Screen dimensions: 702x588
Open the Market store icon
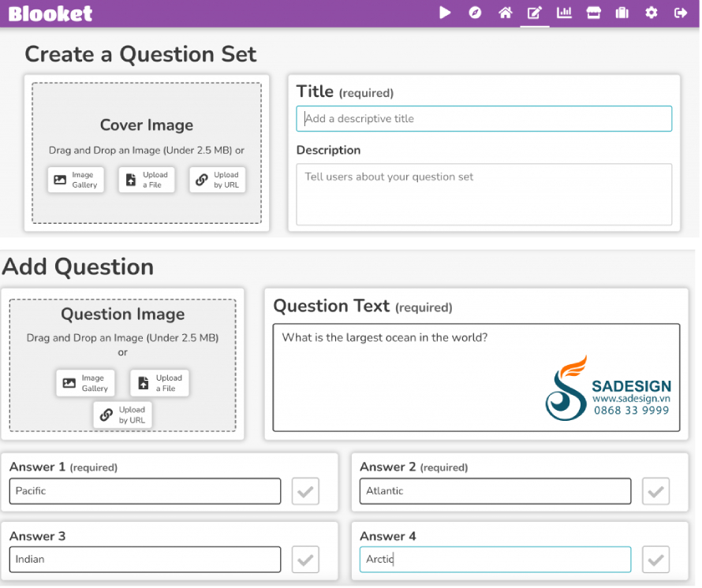tap(594, 13)
